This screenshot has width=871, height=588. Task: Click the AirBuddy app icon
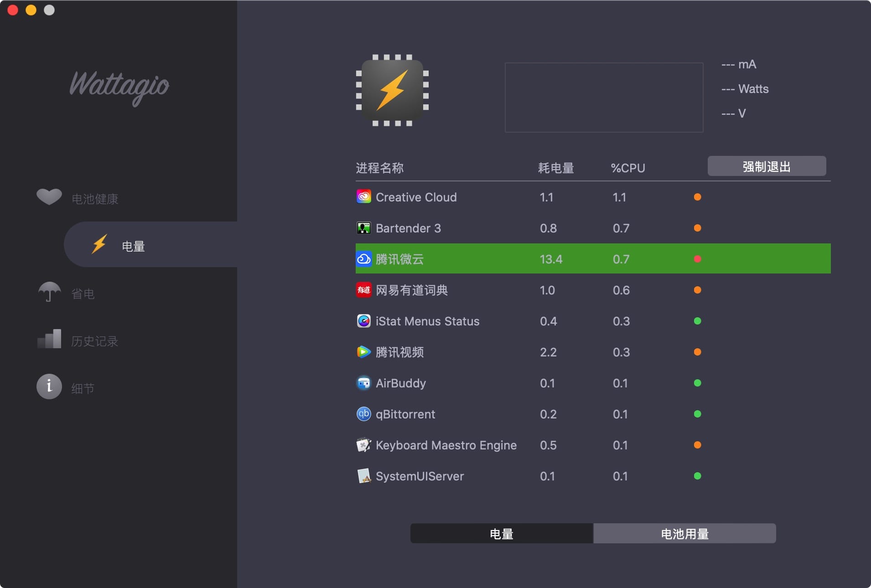click(x=363, y=383)
